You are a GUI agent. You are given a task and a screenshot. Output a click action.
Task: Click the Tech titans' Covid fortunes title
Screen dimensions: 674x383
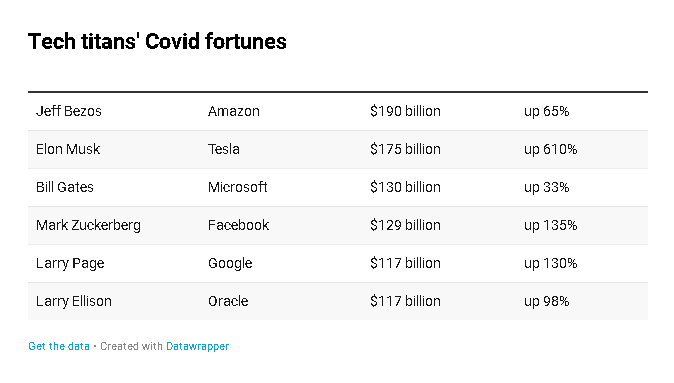pyautogui.click(x=157, y=42)
